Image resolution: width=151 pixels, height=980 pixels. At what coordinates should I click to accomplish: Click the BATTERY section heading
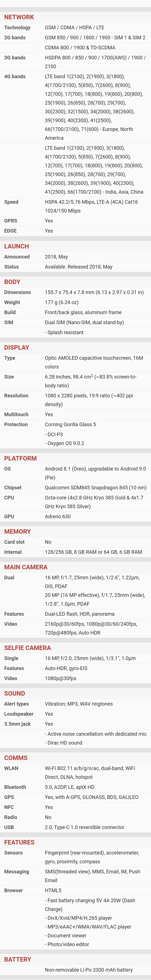[x=17, y=960]
